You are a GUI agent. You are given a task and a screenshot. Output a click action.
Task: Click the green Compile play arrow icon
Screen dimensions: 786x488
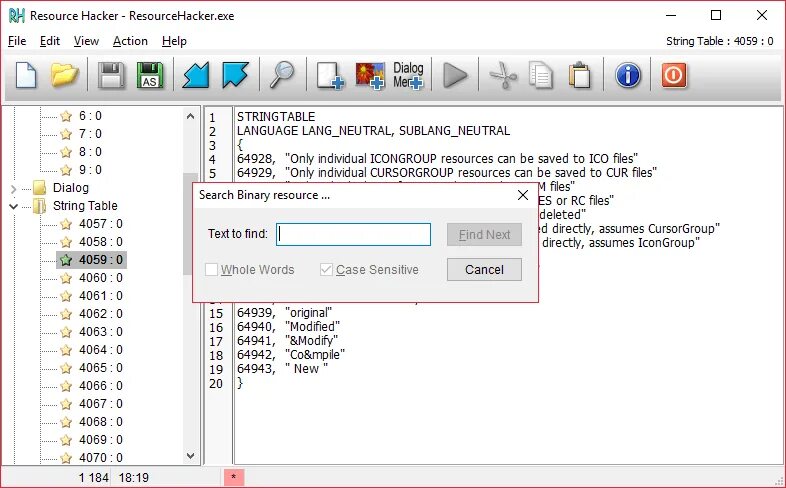pos(455,76)
